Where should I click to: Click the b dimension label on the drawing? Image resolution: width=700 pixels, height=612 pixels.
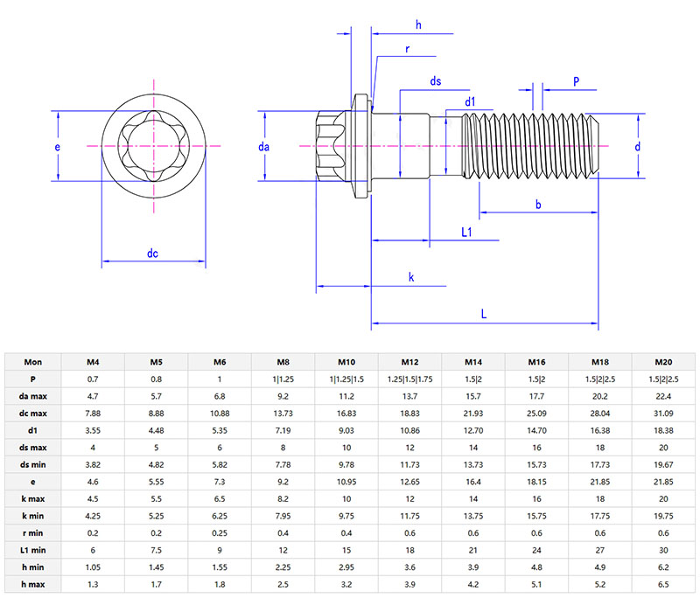point(537,205)
